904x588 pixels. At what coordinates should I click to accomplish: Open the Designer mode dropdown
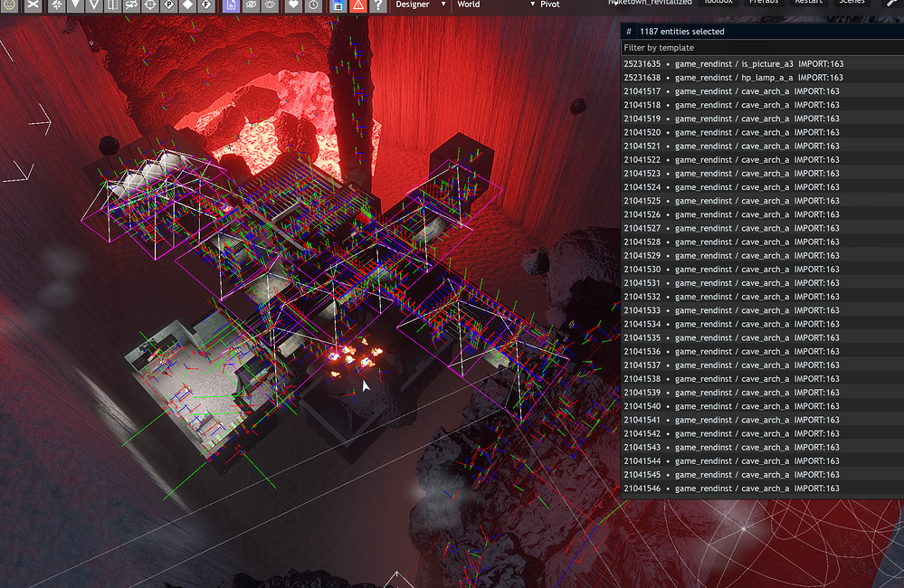pyautogui.click(x=420, y=4)
